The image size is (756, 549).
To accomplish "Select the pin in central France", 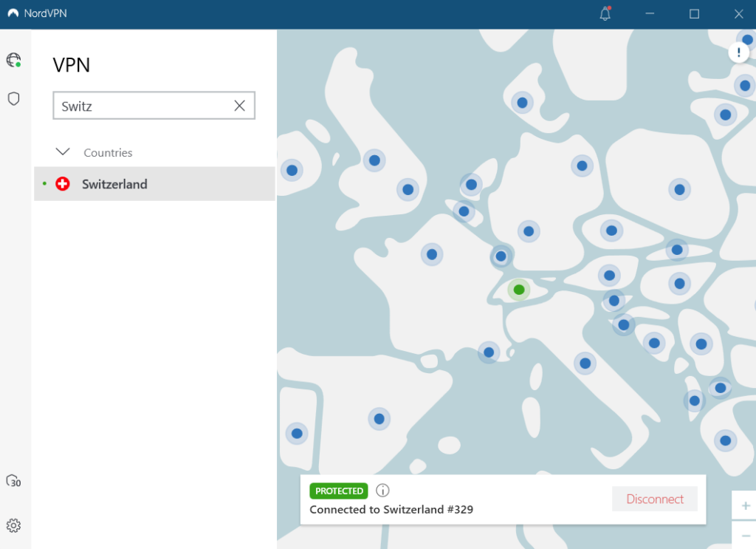I will pyautogui.click(x=431, y=254).
